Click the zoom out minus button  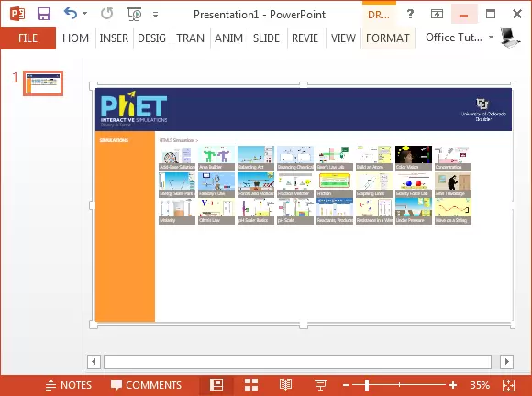coord(346,385)
